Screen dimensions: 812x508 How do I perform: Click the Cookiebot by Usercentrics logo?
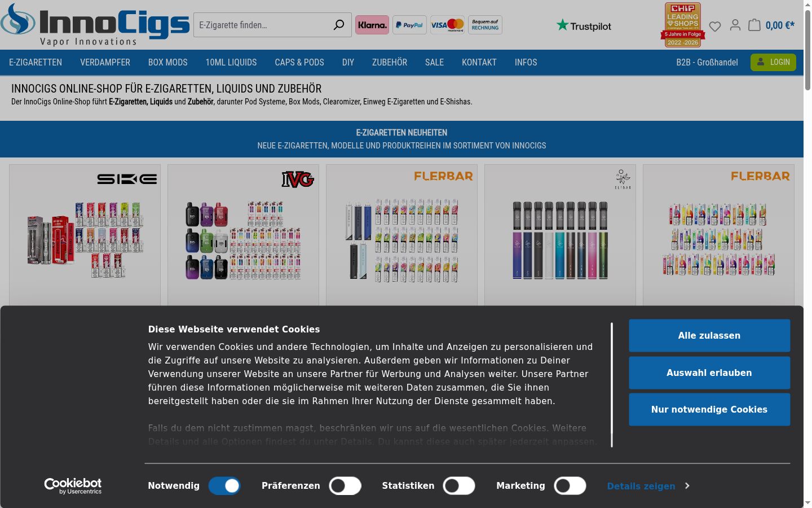73,486
